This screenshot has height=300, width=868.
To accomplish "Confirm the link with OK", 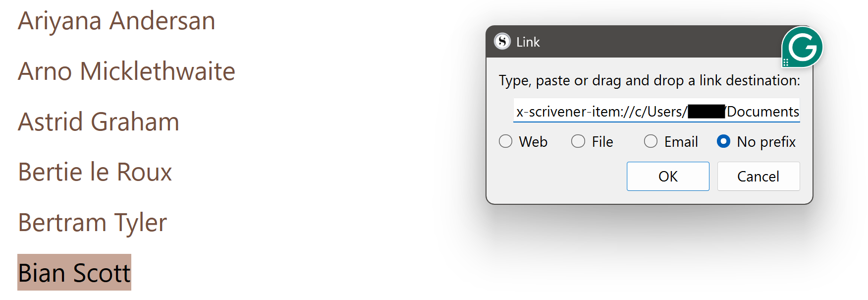I will tap(667, 176).
